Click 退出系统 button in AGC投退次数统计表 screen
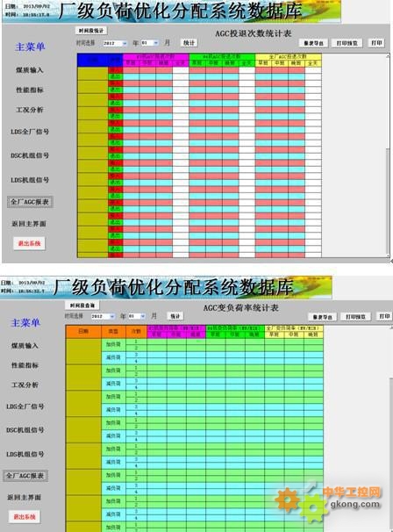393x532 pixels. [x=29, y=243]
